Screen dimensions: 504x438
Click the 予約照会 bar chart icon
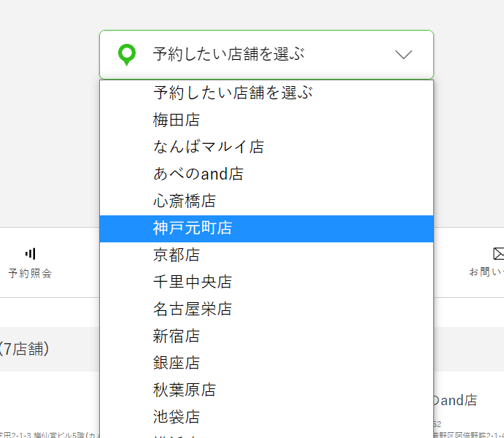point(30,253)
